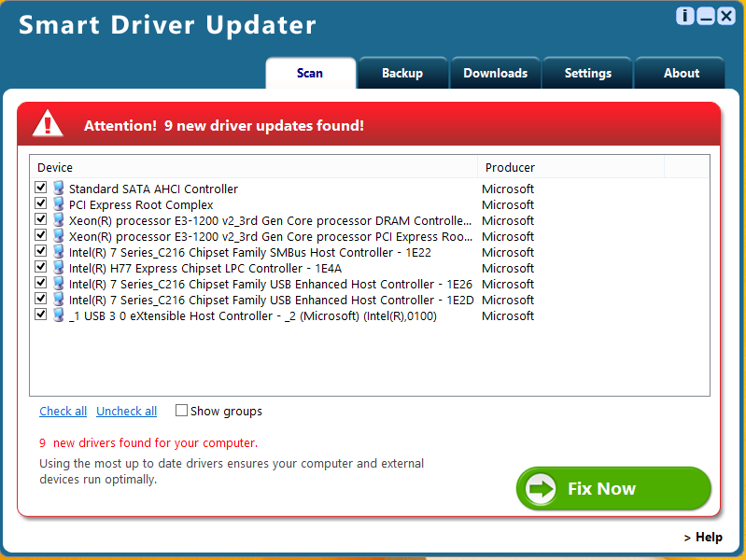This screenshot has height=560, width=746.
Task: Open the Help link
Action: pyautogui.click(x=703, y=538)
